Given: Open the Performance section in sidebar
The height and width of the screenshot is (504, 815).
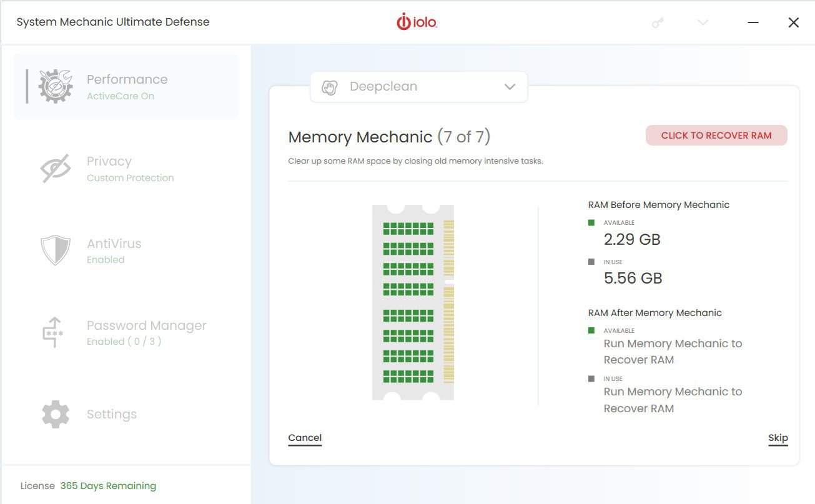Looking at the screenshot, I should tap(126, 86).
